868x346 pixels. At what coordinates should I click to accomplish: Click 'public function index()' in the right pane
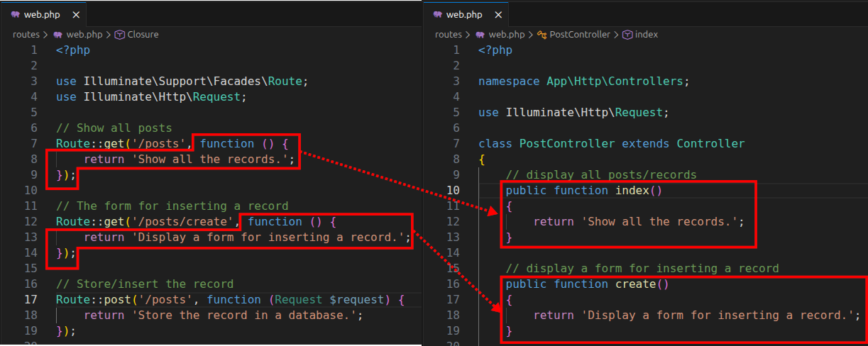coord(584,190)
